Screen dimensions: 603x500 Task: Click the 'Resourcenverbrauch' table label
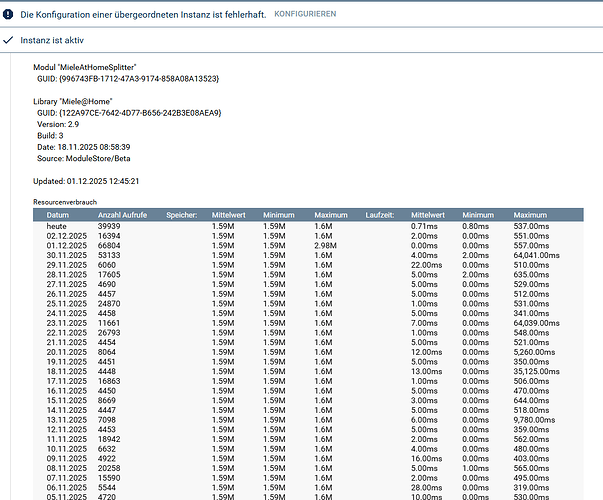[65, 201]
